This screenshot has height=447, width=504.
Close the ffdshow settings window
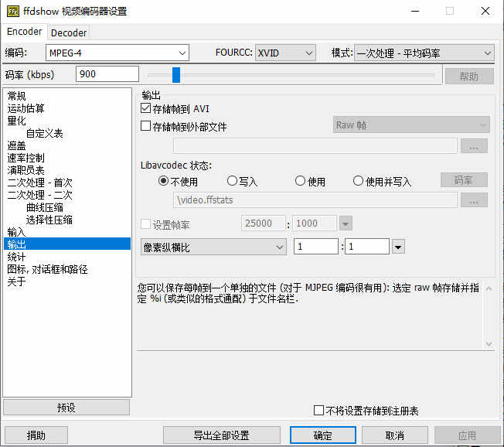click(485, 12)
